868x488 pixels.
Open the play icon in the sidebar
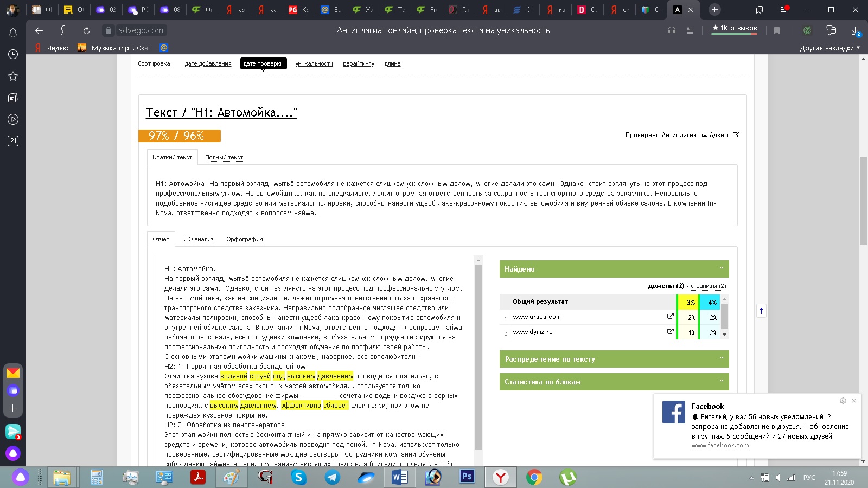coord(13,119)
